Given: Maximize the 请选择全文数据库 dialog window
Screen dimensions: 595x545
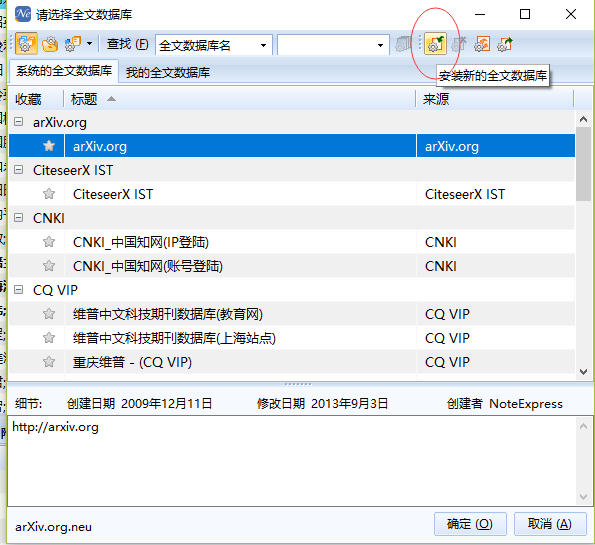Looking at the screenshot, I should click(x=525, y=14).
